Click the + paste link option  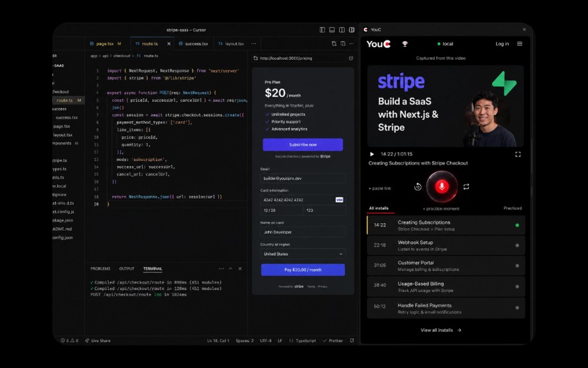380,188
